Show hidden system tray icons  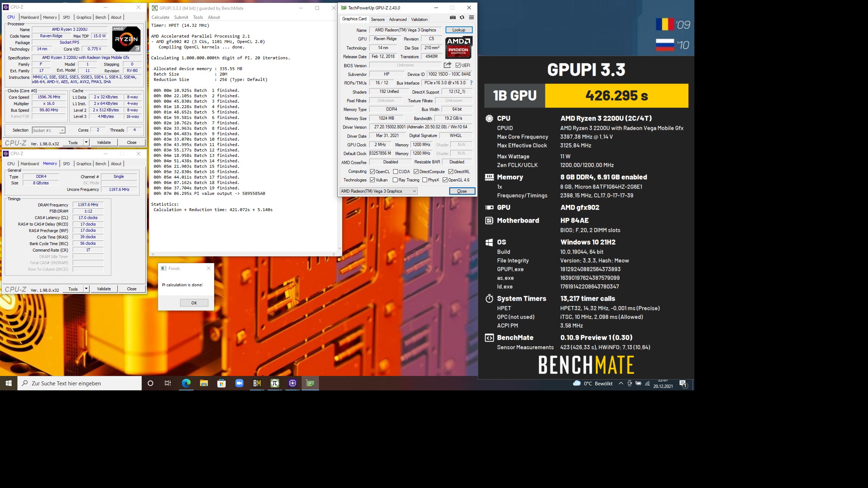point(621,384)
